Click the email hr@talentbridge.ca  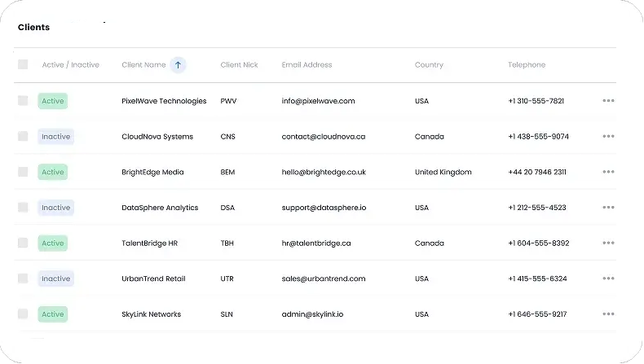point(316,243)
